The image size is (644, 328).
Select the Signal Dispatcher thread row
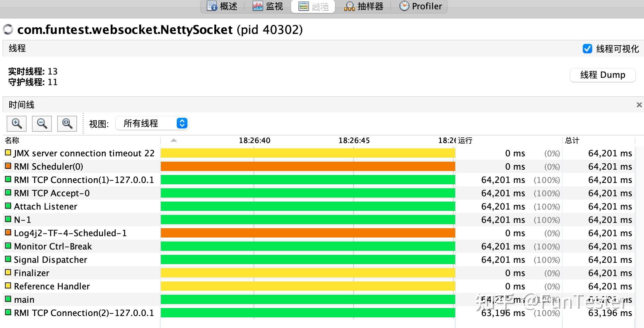319,259
